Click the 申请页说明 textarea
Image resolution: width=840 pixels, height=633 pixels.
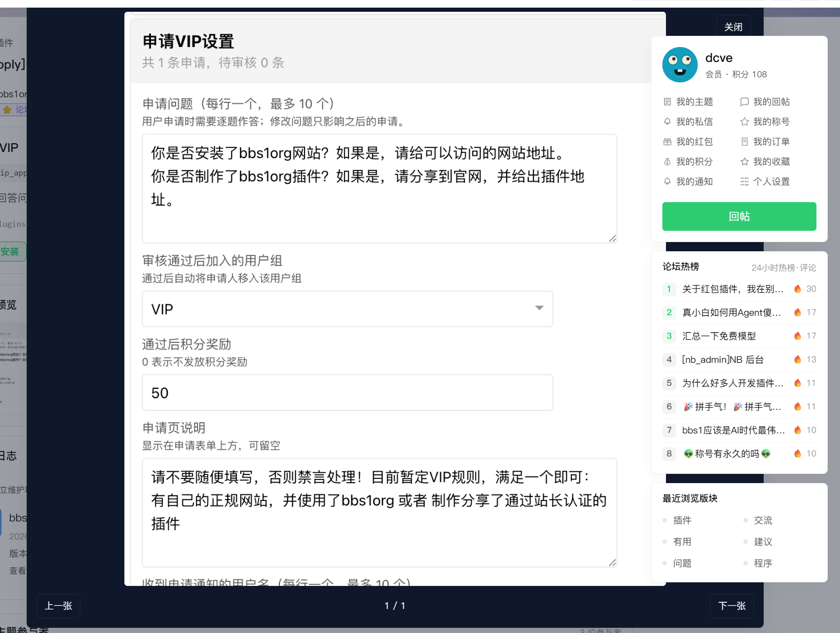pyautogui.click(x=379, y=513)
